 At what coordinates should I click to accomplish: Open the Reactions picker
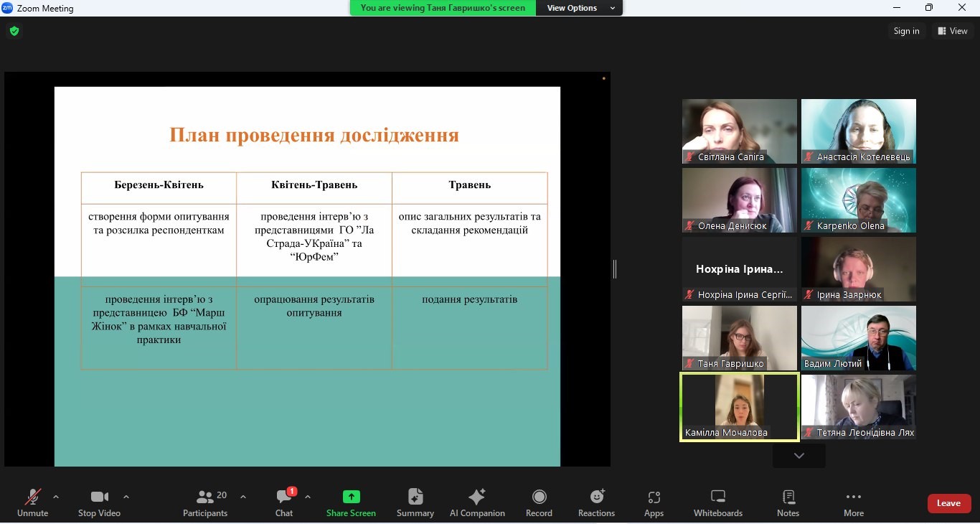(x=596, y=497)
